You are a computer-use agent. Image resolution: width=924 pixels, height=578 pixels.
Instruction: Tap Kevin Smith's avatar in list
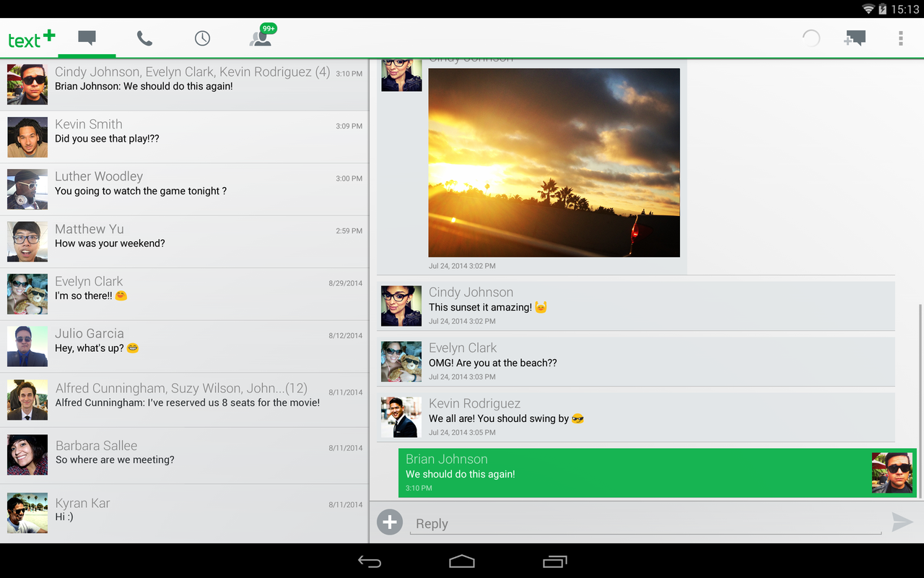[27, 137]
